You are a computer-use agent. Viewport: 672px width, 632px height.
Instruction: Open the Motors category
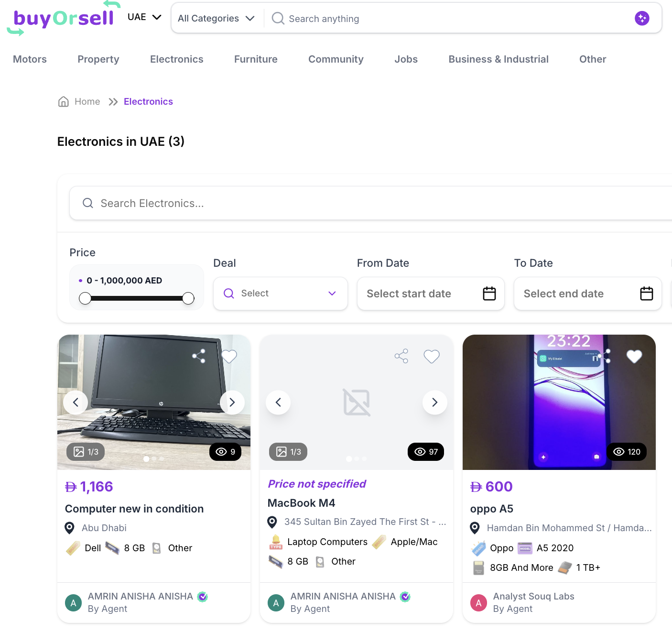tap(30, 59)
